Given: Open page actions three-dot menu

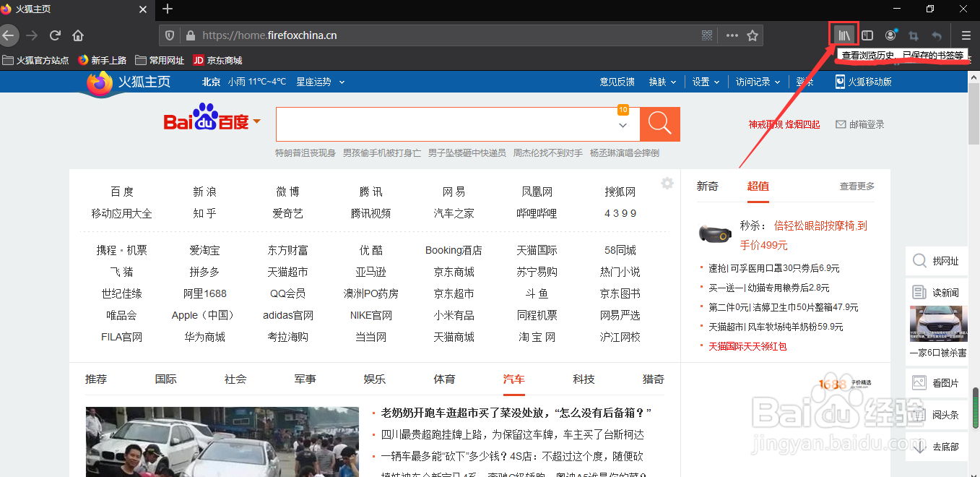Looking at the screenshot, I should (732, 35).
